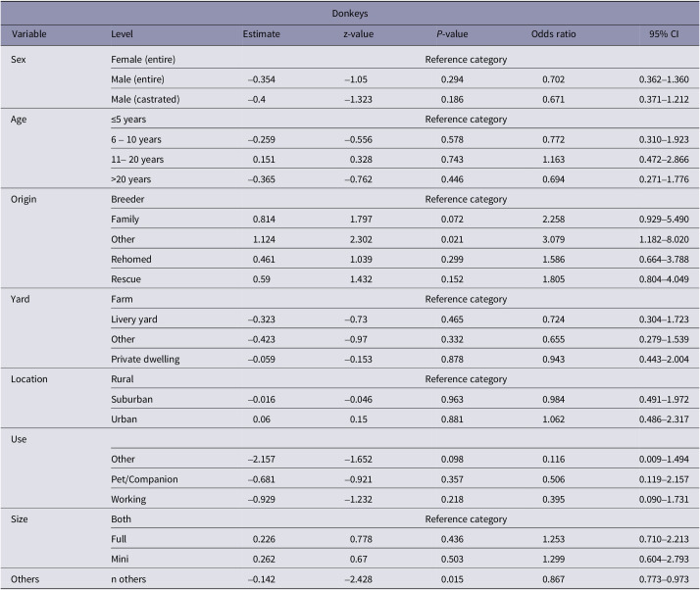This screenshot has height=590, width=700.
Task: Select the Livery yard level cell
Action: (x=134, y=320)
